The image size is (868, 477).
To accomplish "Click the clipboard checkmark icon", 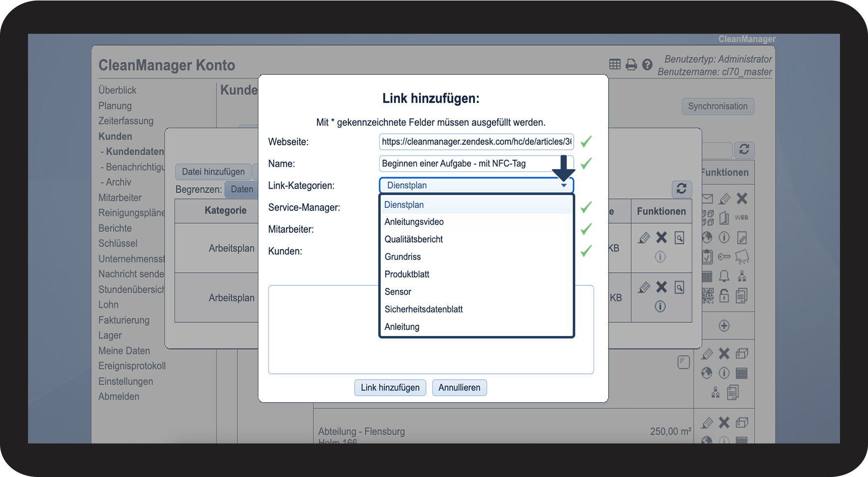I will click(x=707, y=256).
